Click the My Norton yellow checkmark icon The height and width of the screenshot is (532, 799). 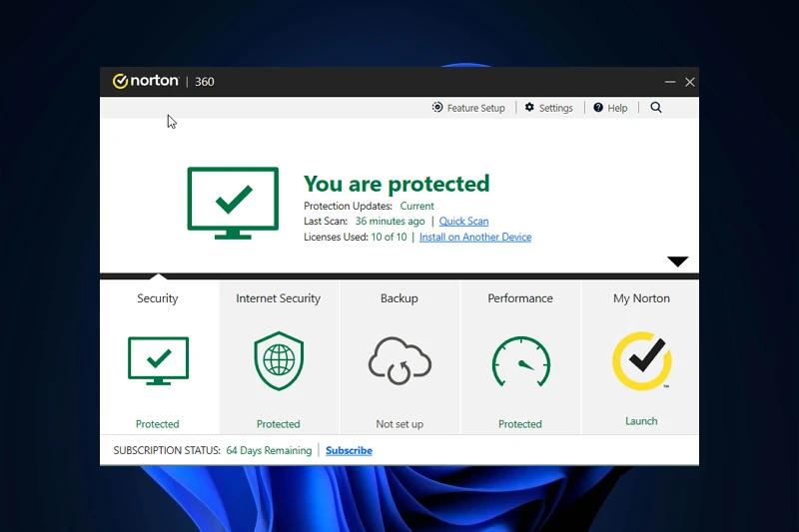642,361
